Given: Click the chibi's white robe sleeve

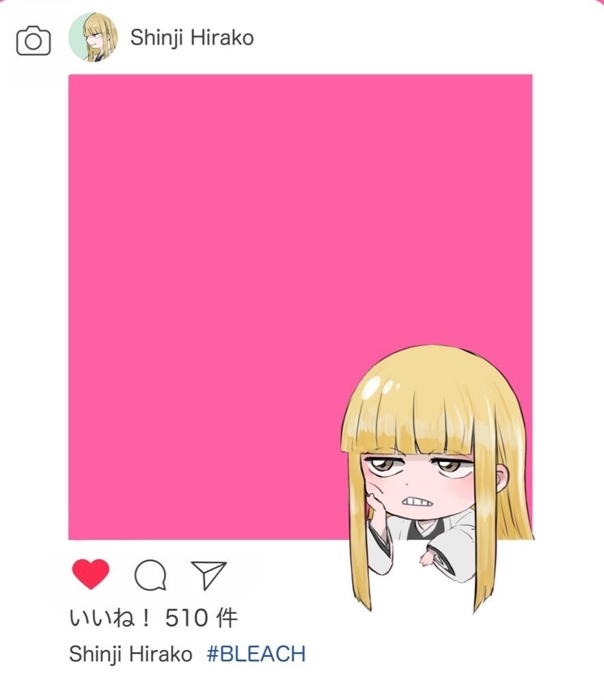Looking at the screenshot, I should 452,548.
